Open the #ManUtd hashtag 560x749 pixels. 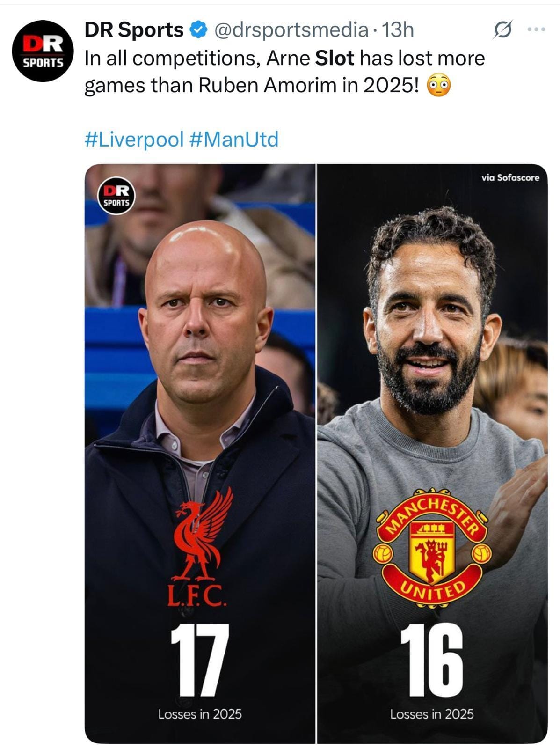coord(234,139)
